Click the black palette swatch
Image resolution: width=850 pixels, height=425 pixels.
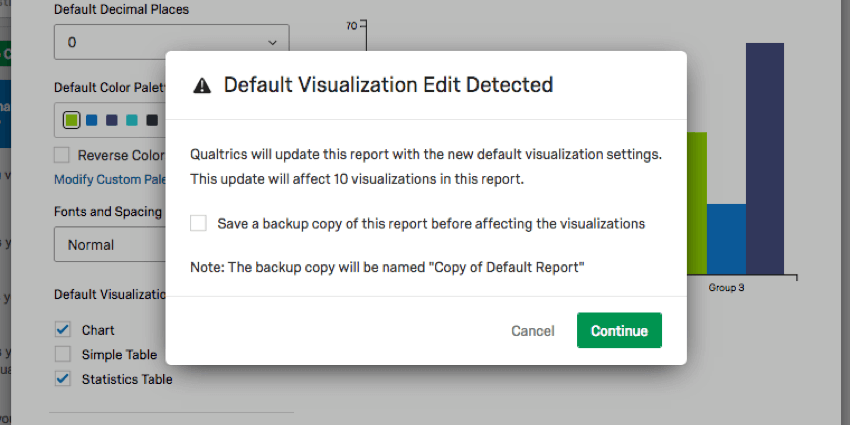(x=152, y=121)
